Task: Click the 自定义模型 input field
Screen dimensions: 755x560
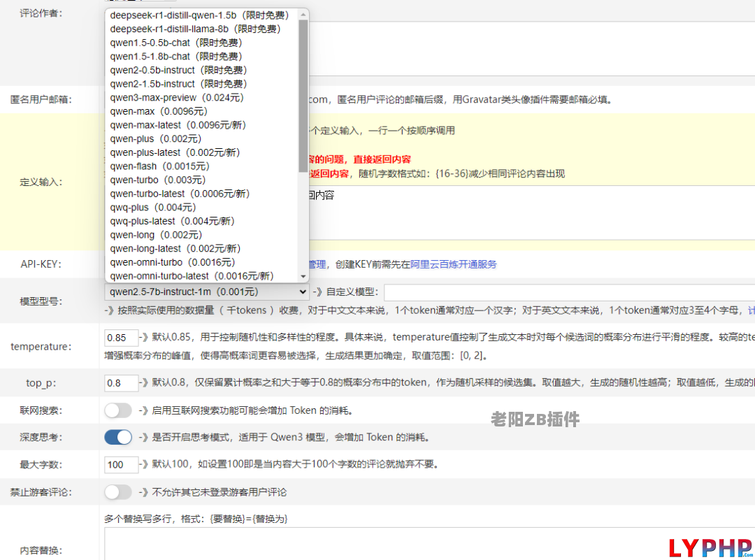Action: pyautogui.click(x=570, y=292)
